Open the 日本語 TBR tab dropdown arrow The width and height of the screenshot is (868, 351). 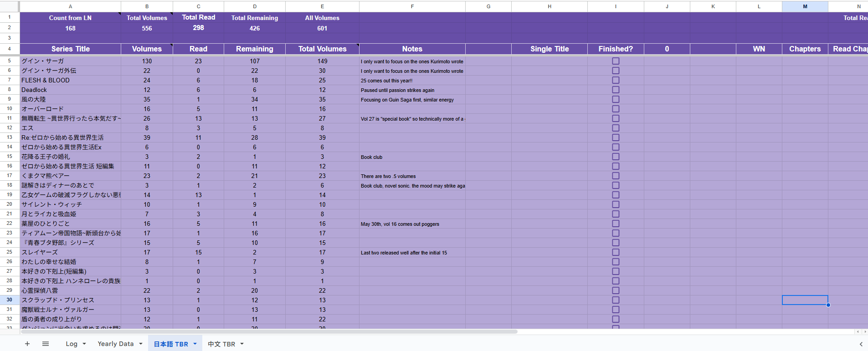click(x=195, y=344)
